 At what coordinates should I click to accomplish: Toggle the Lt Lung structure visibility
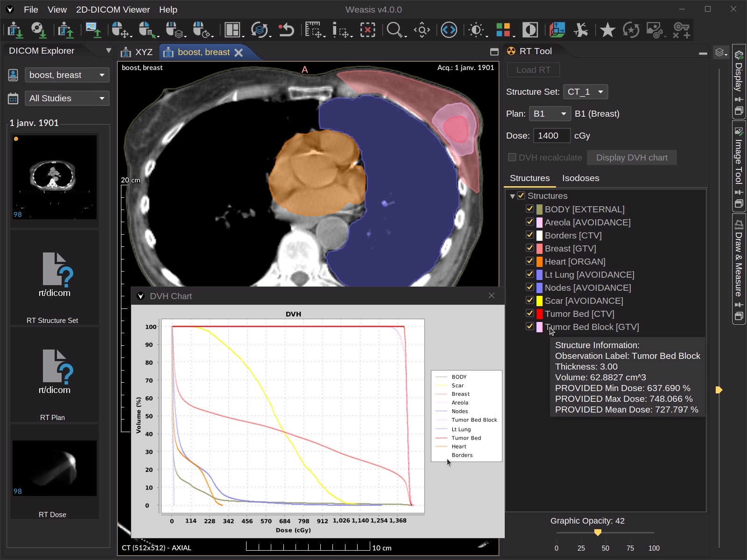530,274
